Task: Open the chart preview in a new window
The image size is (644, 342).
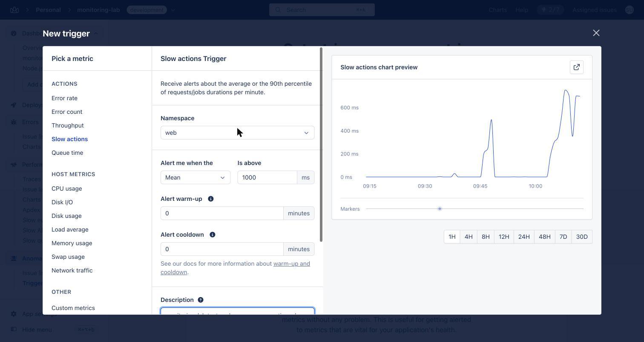Action: [576, 67]
